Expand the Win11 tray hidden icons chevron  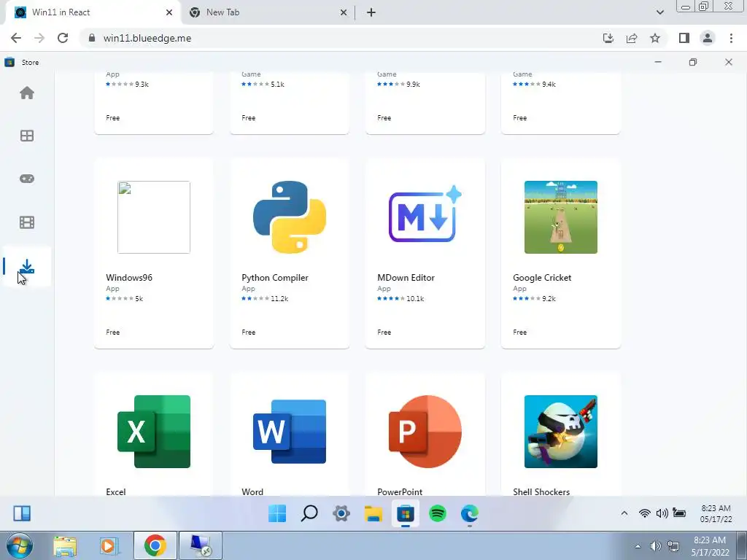pos(624,513)
